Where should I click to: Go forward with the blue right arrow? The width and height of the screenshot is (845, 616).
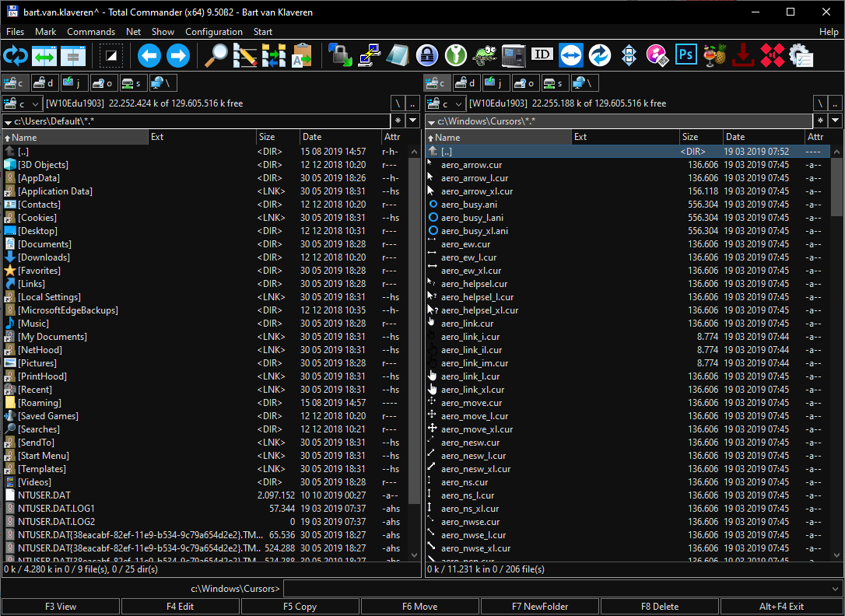pyautogui.click(x=178, y=55)
